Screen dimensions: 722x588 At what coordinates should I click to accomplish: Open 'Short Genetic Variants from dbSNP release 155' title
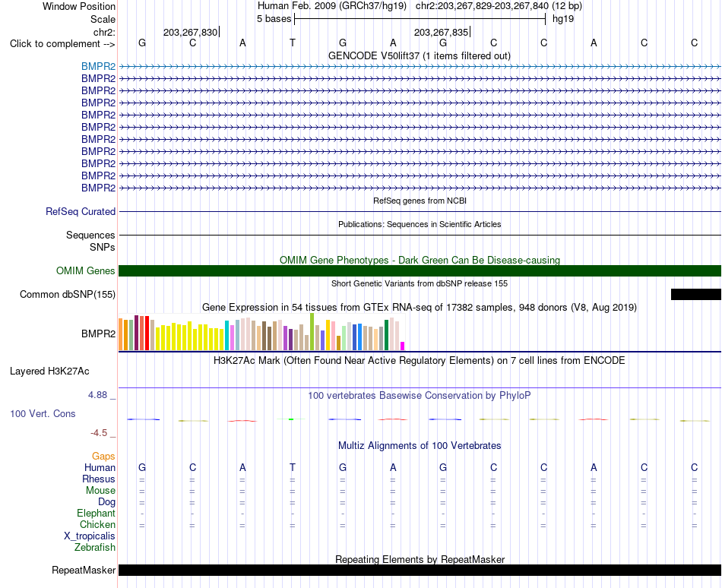click(420, 283)
